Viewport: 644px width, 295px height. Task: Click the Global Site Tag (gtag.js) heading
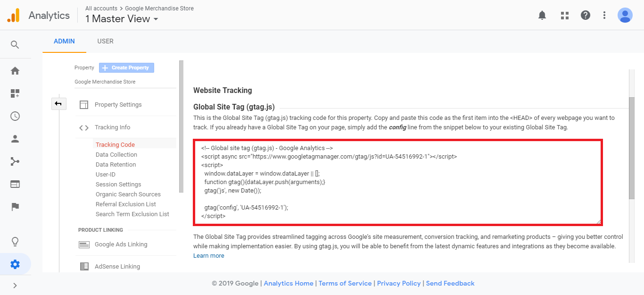point(234,107)
